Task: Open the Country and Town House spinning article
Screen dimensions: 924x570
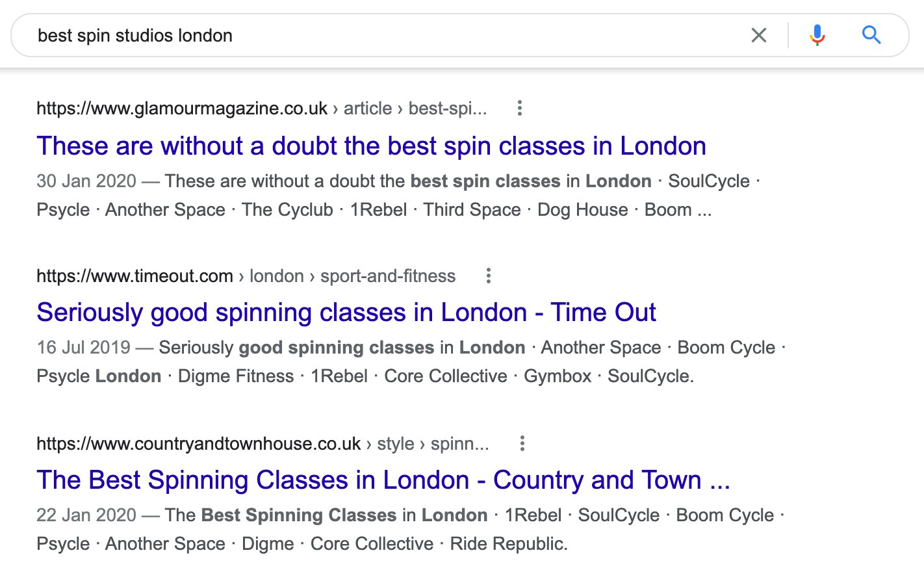Action: [383, 480]
